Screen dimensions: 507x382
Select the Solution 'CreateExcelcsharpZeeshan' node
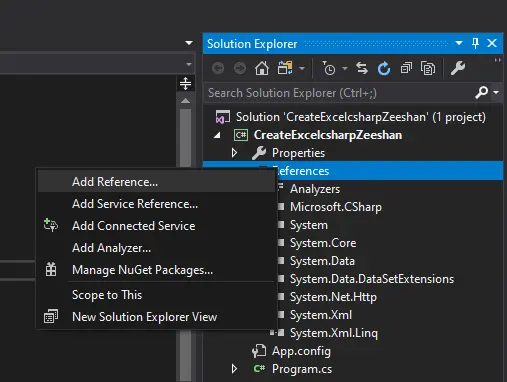361,117
